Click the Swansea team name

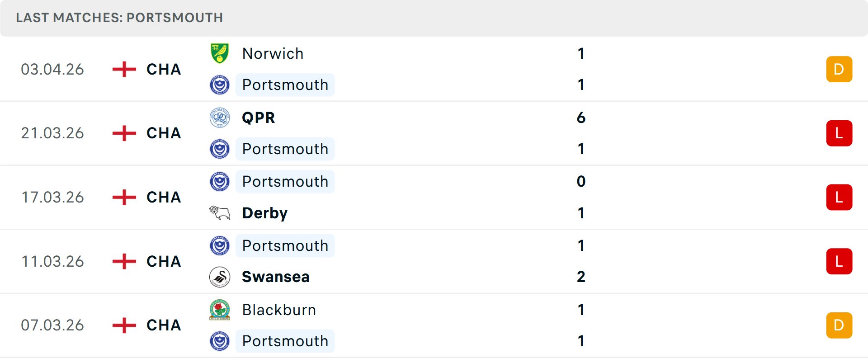[276, 277]
